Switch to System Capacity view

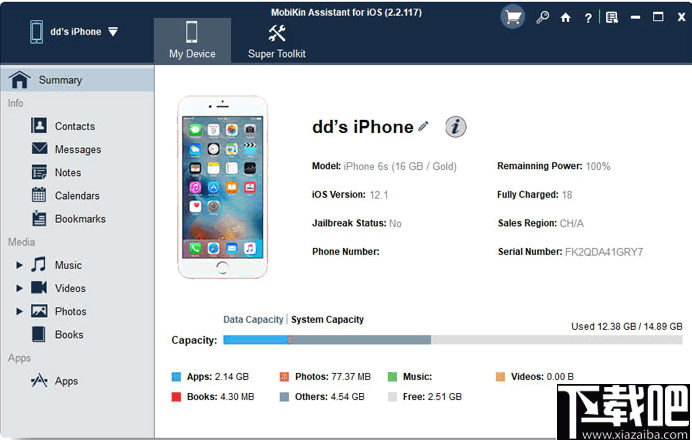pyautogui.click(x=327, y=320)
